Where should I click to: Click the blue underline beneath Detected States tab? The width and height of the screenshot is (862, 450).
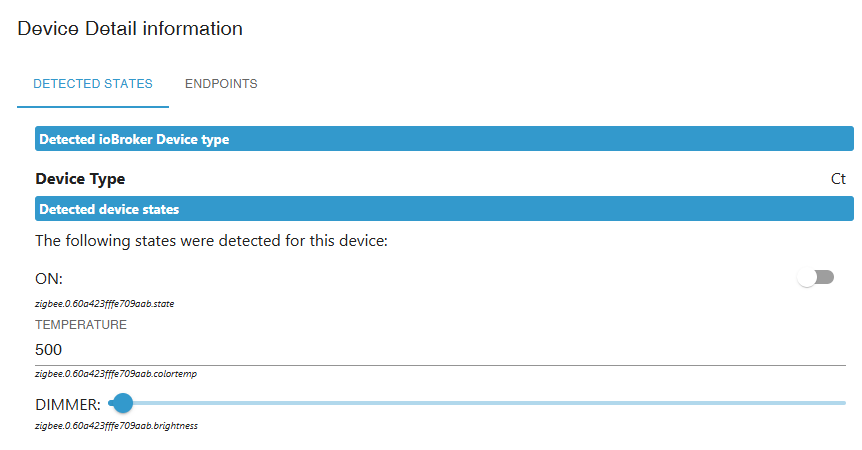93,106
